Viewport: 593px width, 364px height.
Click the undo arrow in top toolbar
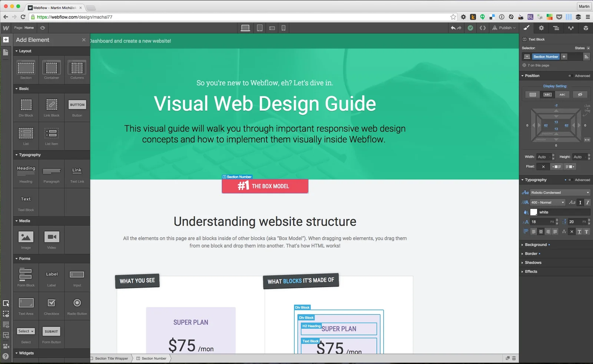[x=453, y=28]
